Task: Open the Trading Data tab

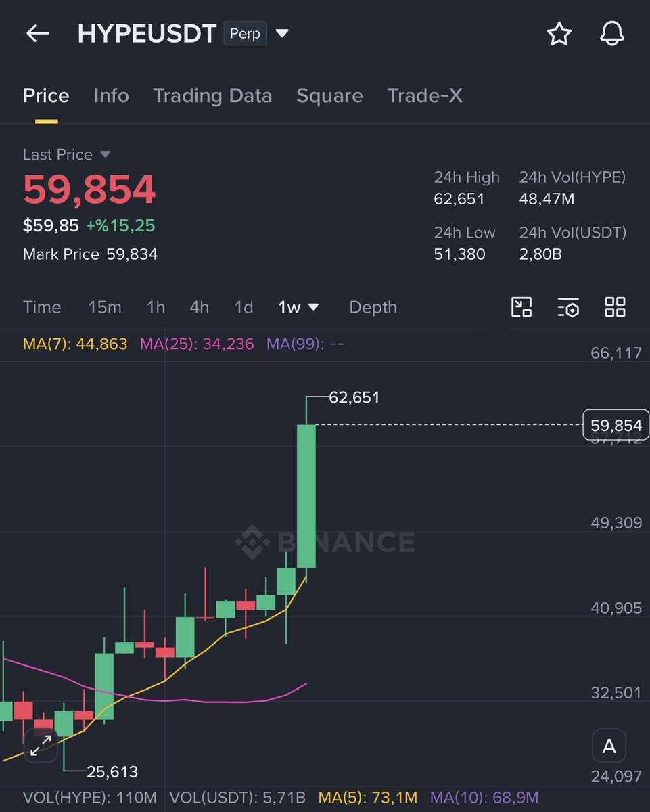Action: click(212, 96)
